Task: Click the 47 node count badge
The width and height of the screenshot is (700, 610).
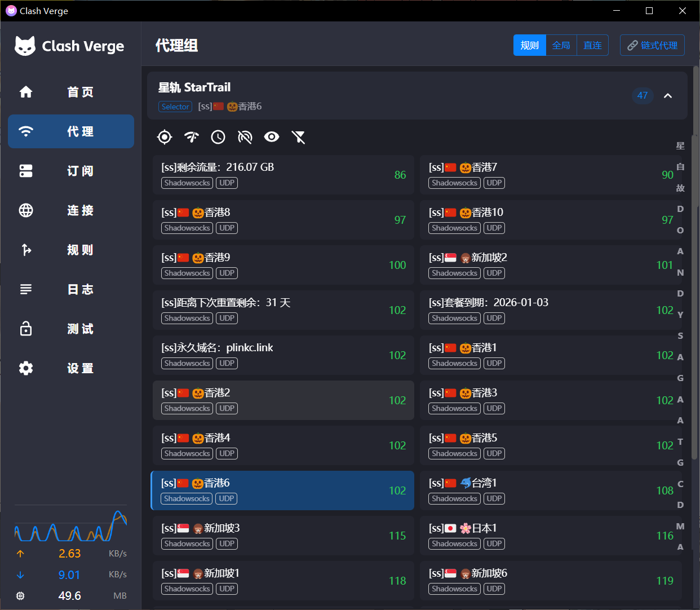Action: tap(643, 96)
